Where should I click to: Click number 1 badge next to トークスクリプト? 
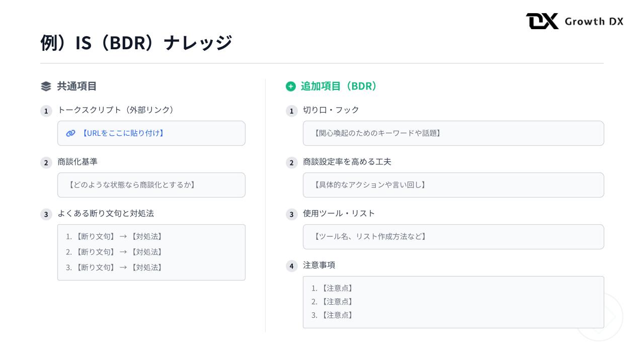click(46, 111)
